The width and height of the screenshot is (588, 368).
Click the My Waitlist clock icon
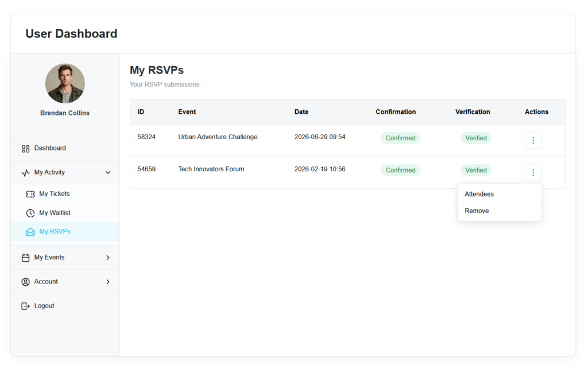(x=30, y=213)
